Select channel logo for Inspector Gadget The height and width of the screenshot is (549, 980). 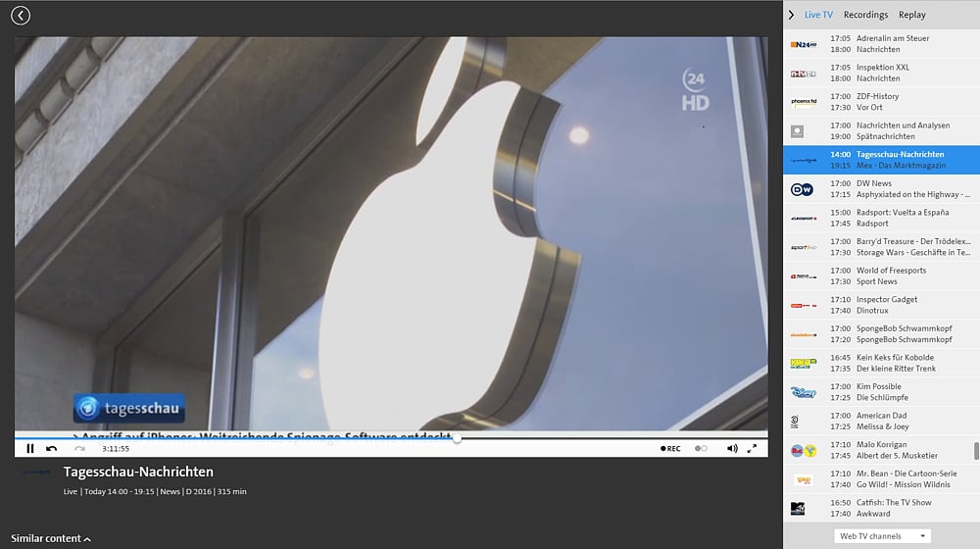(x=804, y=306)
